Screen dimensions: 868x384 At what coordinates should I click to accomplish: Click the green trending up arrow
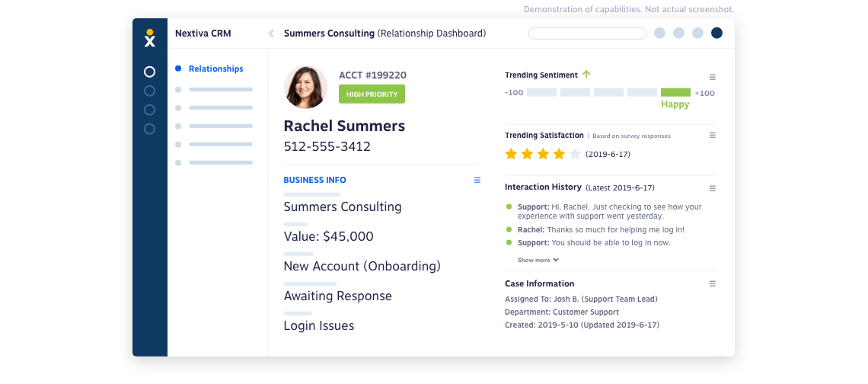586,74
